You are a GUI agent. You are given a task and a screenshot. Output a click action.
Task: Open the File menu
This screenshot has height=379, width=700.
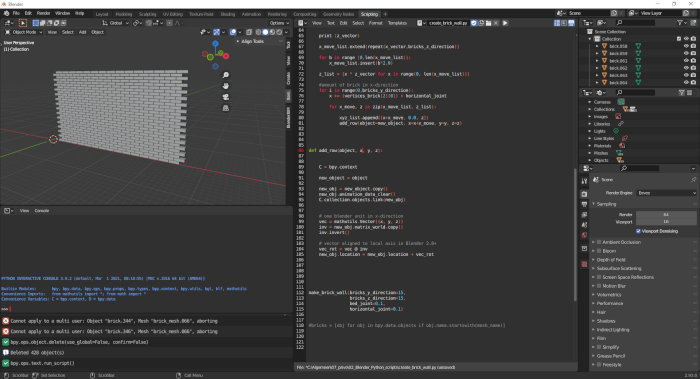16,13
